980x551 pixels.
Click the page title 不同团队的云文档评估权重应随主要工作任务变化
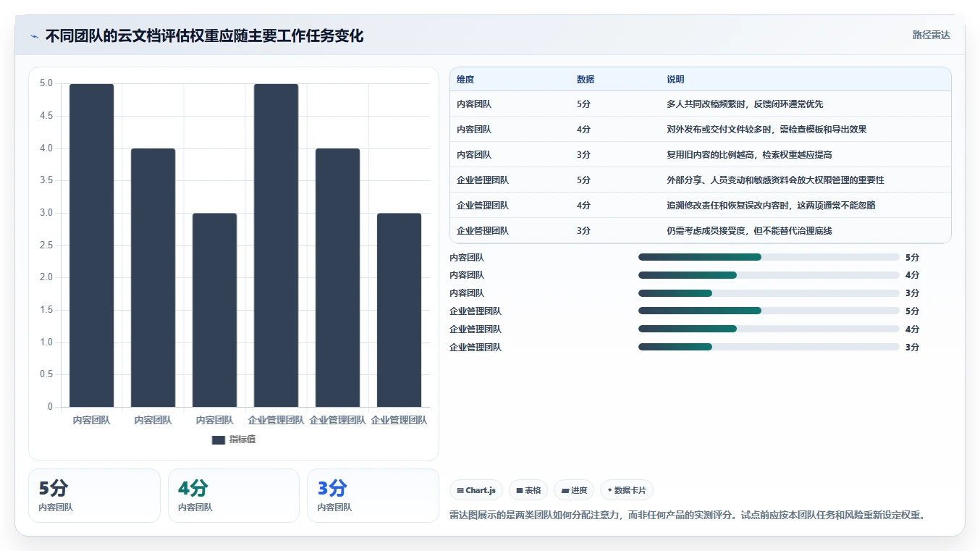(x=204, y=35)
